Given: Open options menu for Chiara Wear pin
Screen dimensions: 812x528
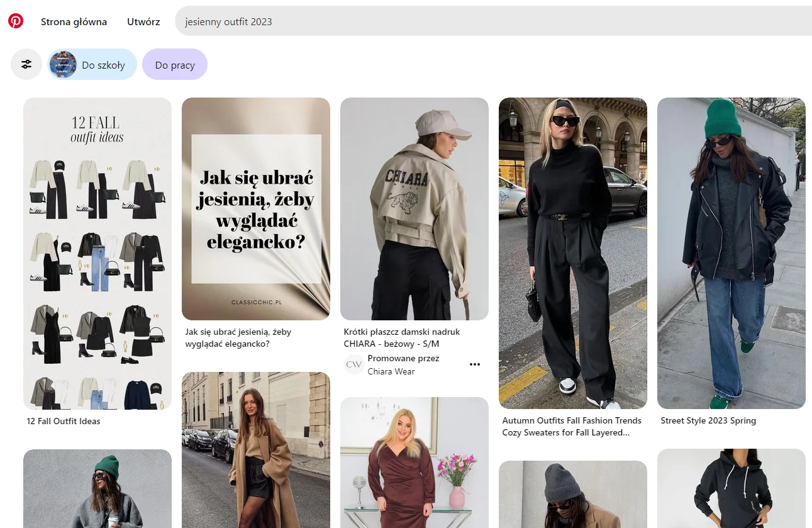Looking at the screenshot, I should [475, 364].
